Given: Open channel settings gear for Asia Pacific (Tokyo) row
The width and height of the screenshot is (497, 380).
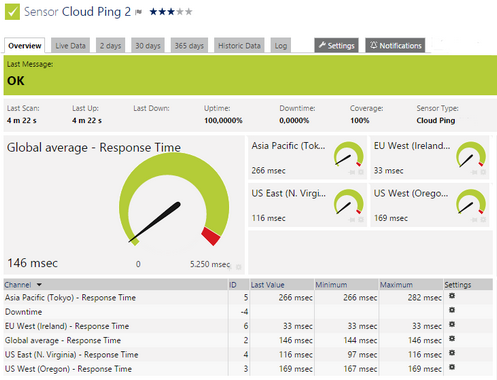Looking at the screenshot, I should tap(452, 296).
